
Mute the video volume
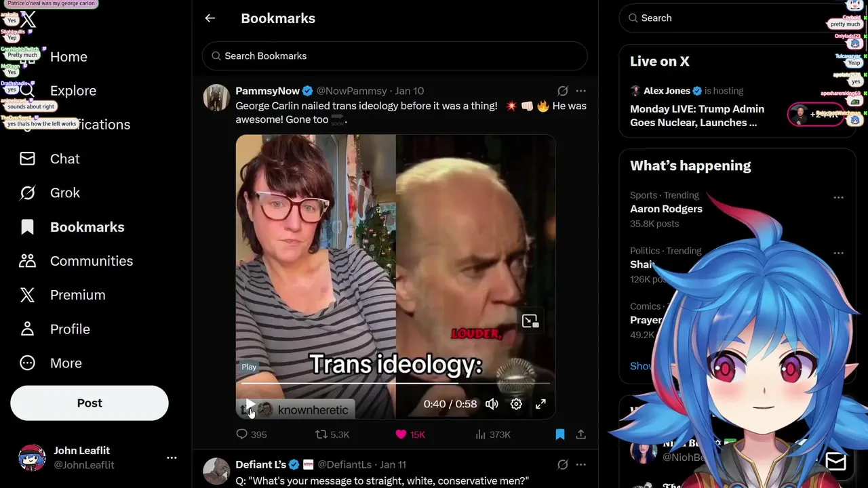pos(492,404)
